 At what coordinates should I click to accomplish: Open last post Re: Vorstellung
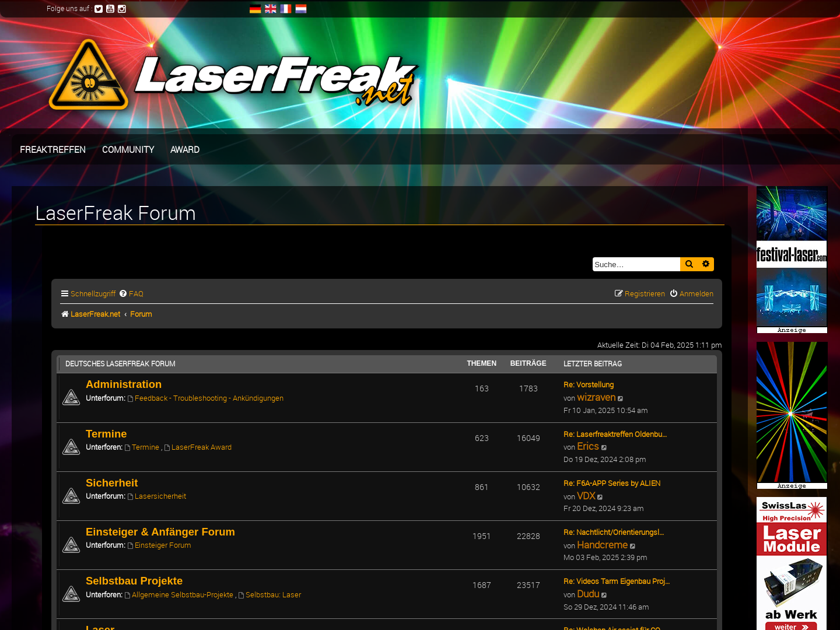(x=589, y=385)
